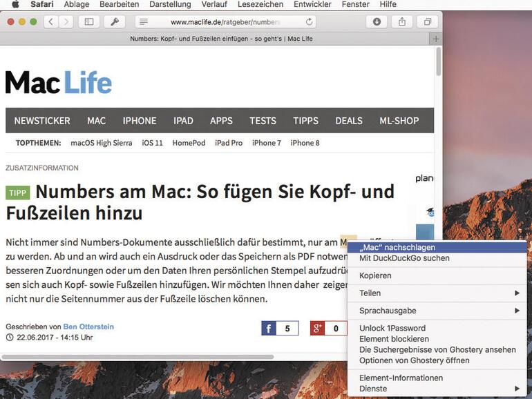Open the MAC nav section
Screen dimensions: 532x399
click(x=96, y=121)
